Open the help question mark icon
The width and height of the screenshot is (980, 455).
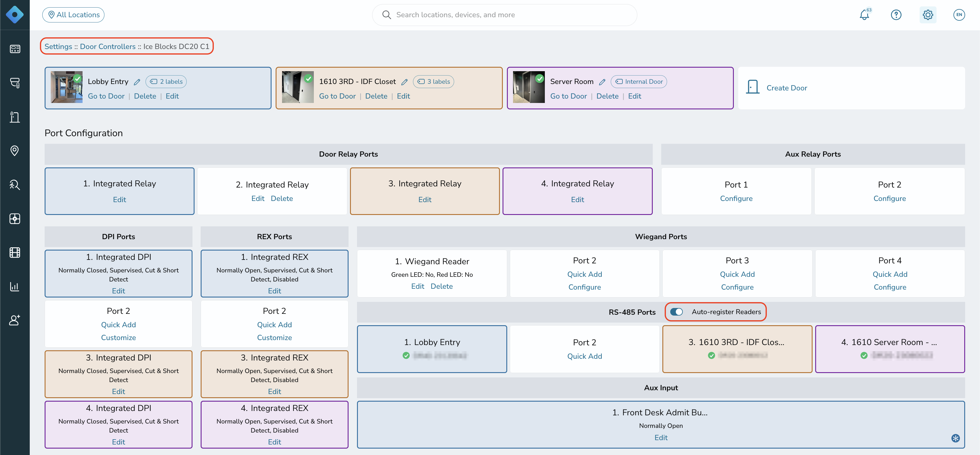coord(896,15)
